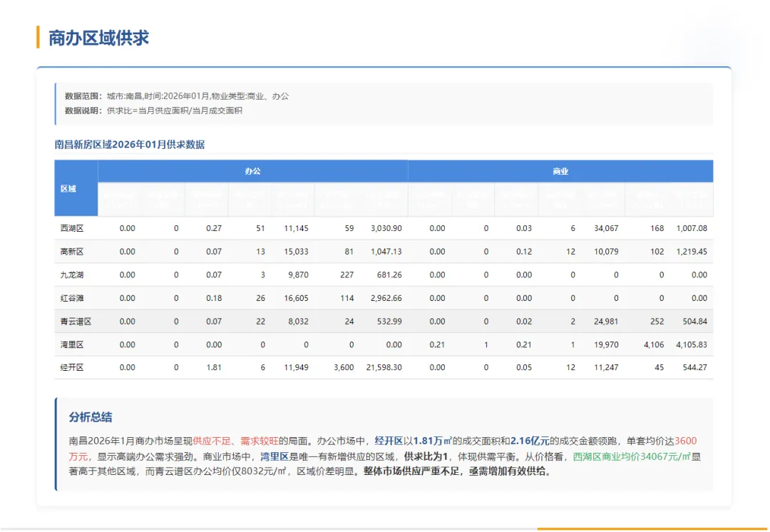Select the 青云谱区 row label

click(76, 321)
